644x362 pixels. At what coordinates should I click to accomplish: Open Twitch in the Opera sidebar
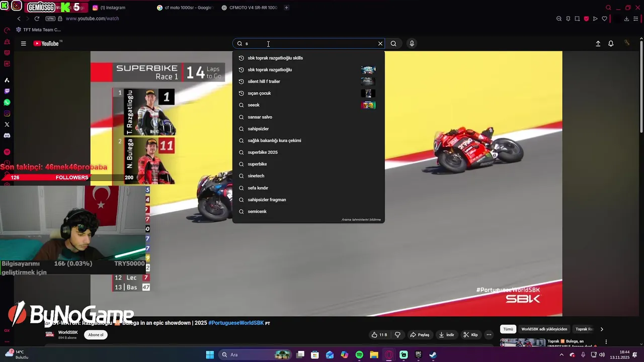[7, 91]
